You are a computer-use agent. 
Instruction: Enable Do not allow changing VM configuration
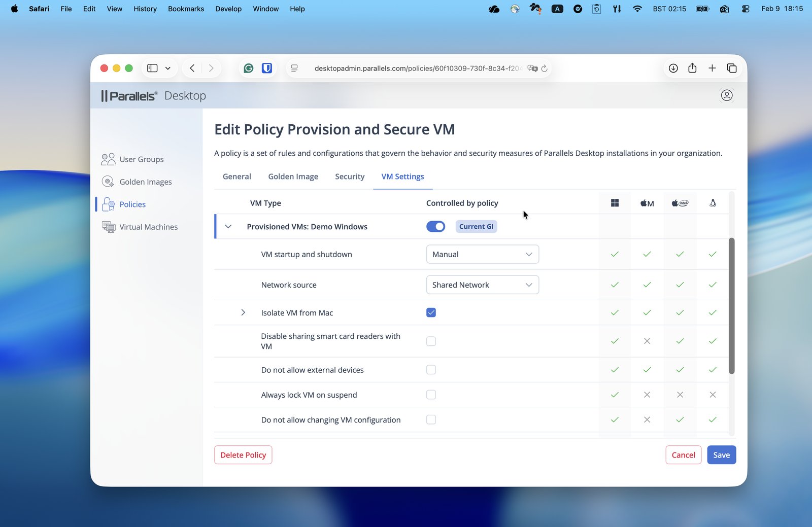point(431,419)
